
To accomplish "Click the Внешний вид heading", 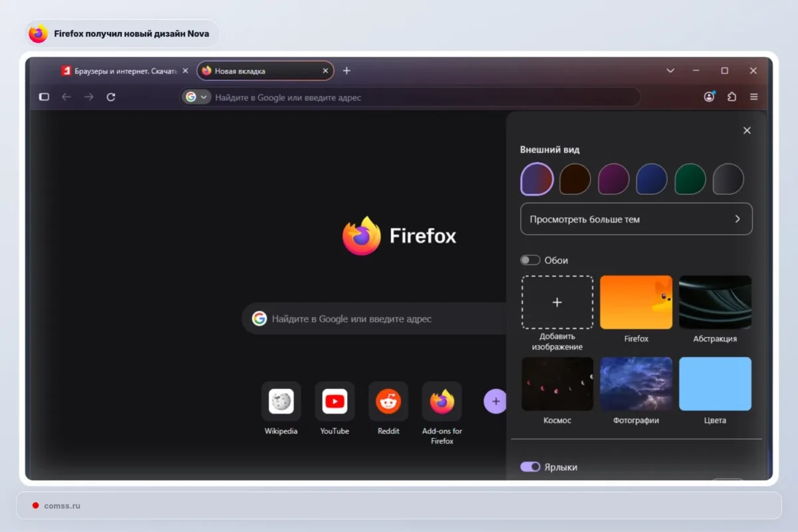I will 550,150.
